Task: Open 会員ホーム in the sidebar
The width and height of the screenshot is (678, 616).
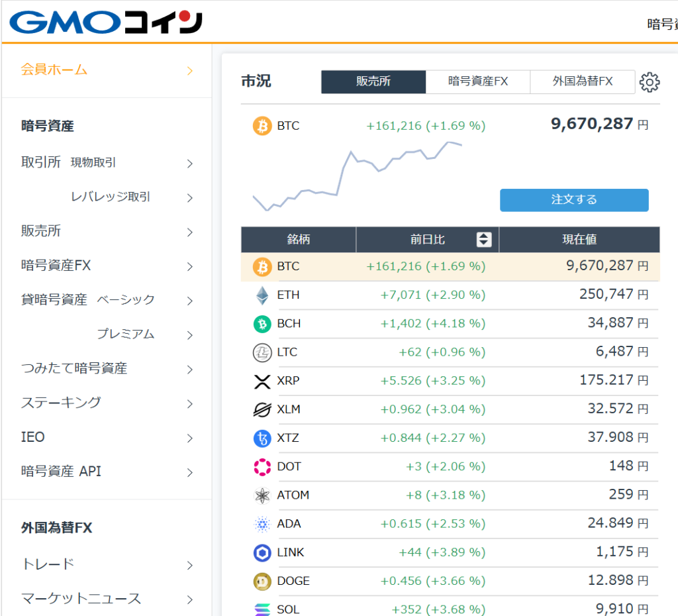Action: point(54,70)
